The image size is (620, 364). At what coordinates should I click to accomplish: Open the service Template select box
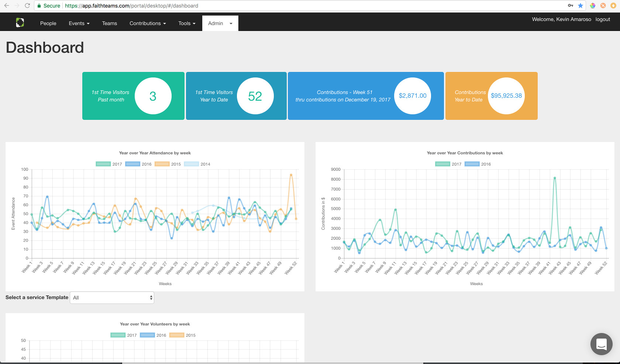tap(112, 298)
